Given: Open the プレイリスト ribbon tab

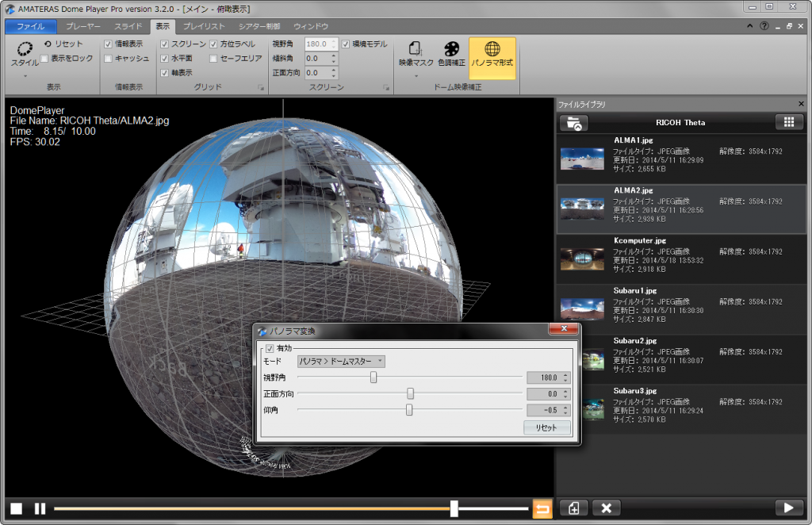Looking at the screenshot, I should pyautogui.click(x=204, y=26).
